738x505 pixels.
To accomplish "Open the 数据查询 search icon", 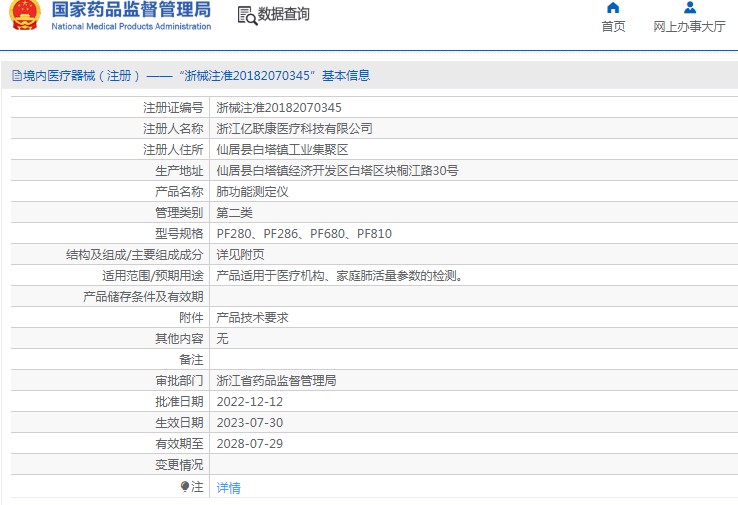I will coord(247,16).
